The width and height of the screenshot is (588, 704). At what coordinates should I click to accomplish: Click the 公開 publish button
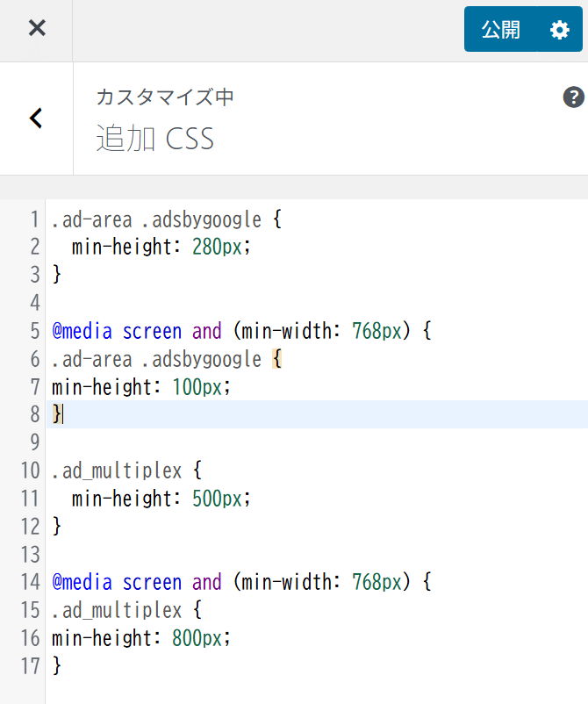tap(501, 30)
